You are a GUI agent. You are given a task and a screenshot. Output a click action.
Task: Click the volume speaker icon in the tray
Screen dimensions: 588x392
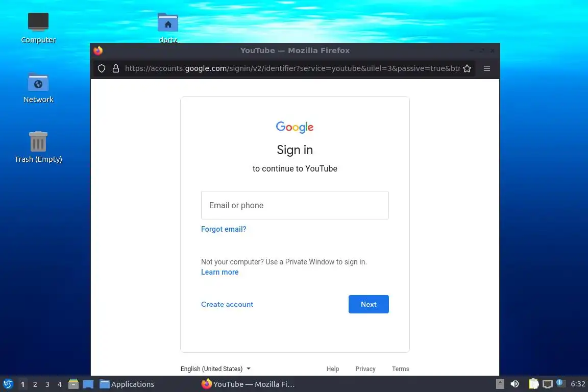click(514, 384)
